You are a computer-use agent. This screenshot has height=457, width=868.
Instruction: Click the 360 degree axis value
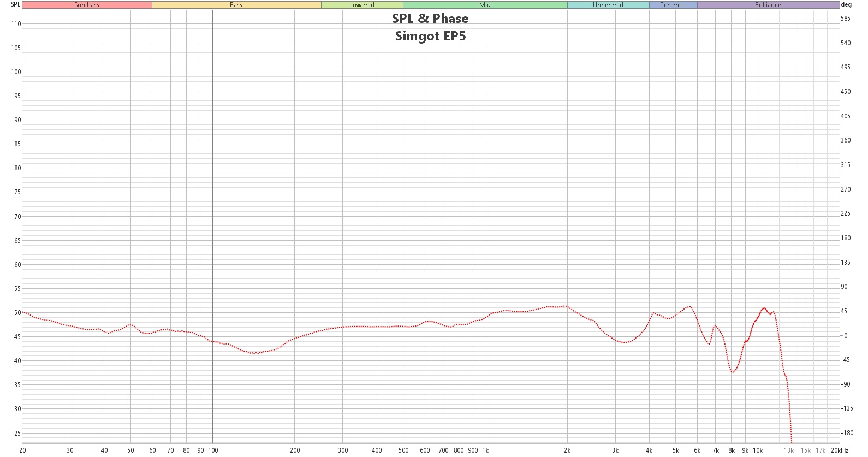(x=846, y=140)
